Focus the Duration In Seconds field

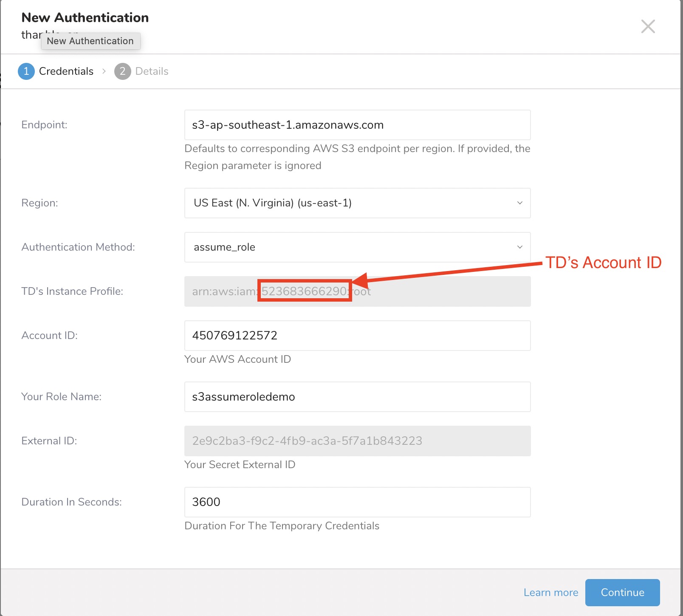point(357,502)
